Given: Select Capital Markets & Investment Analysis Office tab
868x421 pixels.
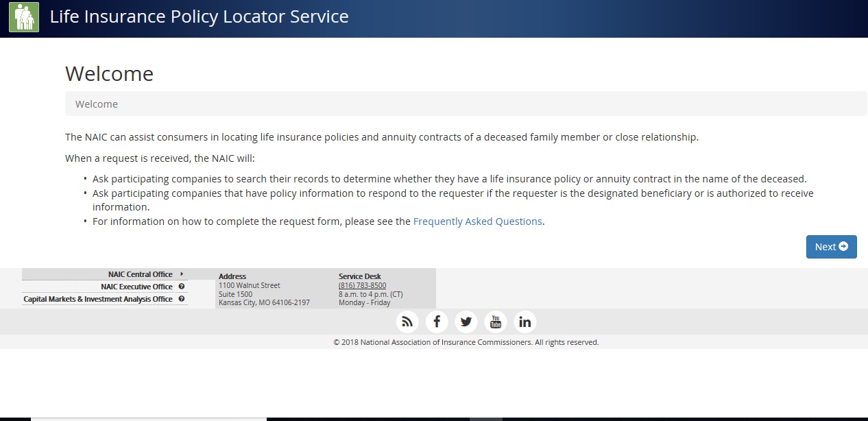Looking at the screenshot, I should point(98,299).
